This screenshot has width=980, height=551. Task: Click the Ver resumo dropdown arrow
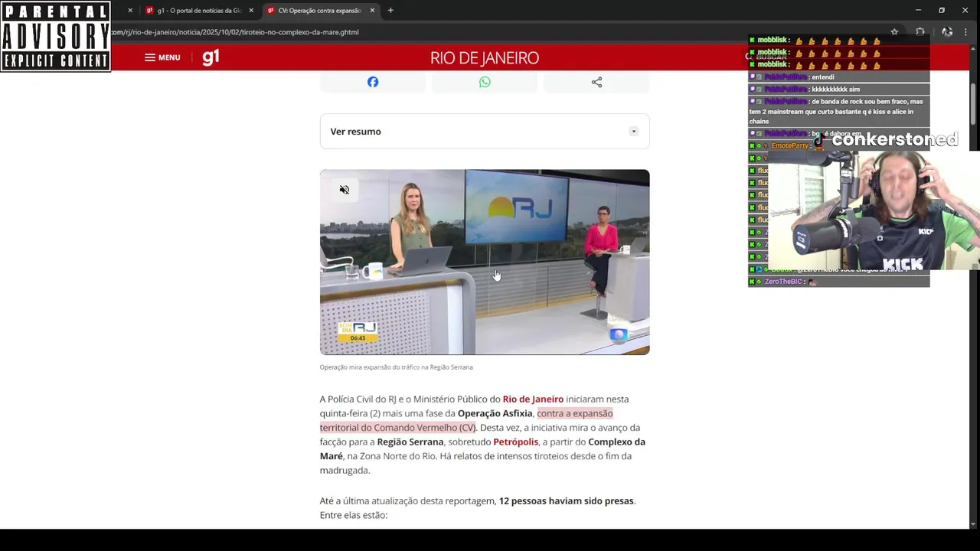point(633,132)
